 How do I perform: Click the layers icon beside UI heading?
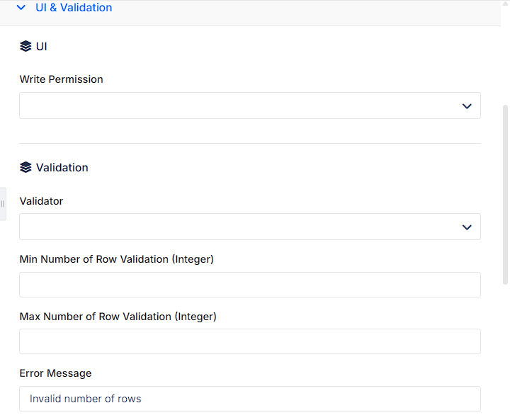[x=25, y=46]
